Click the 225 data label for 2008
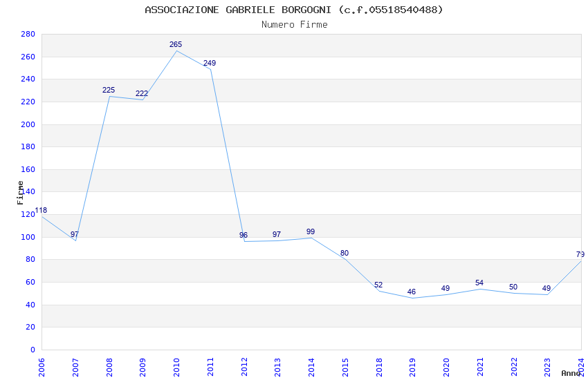The height and width of the screenshot is (380, 588). click(x=109, y=91)
